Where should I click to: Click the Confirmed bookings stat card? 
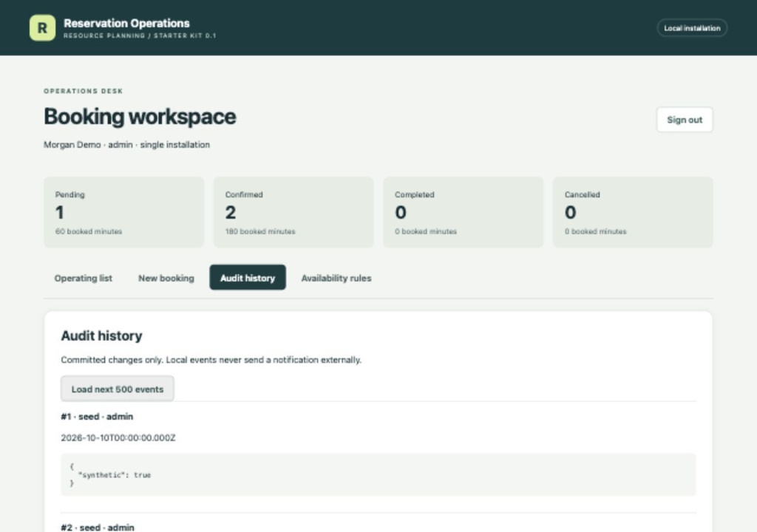pos(293,212)
